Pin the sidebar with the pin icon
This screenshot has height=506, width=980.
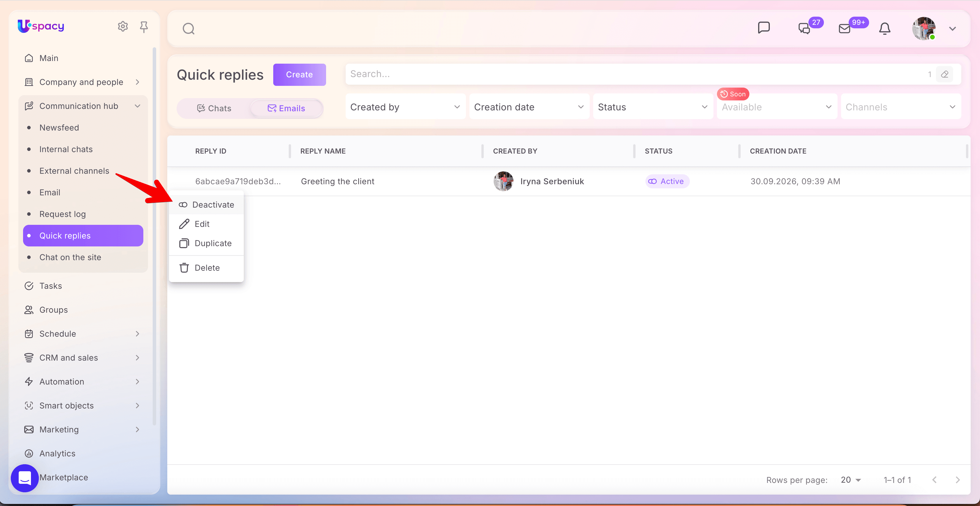[144, 27]
